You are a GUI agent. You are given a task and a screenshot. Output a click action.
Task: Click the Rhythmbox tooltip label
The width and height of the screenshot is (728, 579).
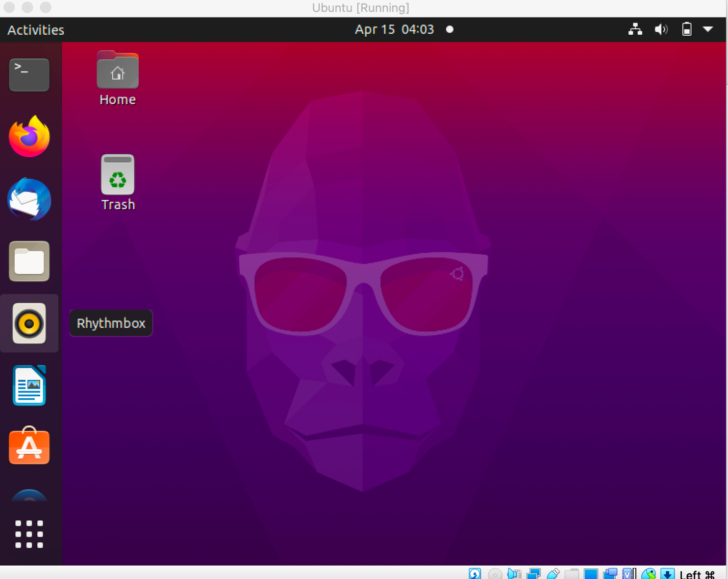tap(111, 323)
